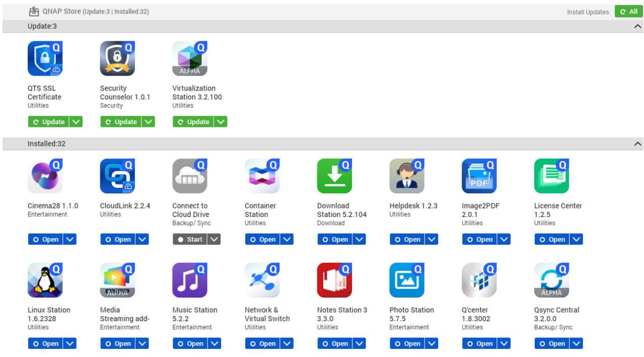Click the Helpdesk app icon

coord(407,176)
